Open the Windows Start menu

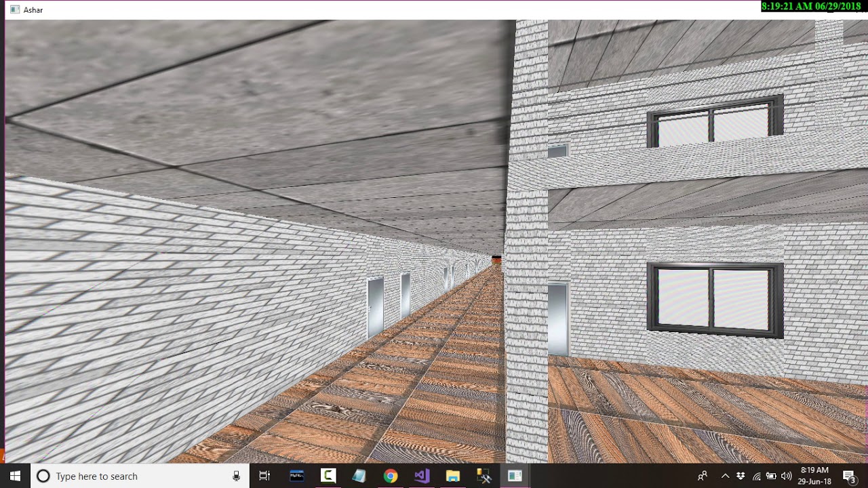(x=15, y=476)
